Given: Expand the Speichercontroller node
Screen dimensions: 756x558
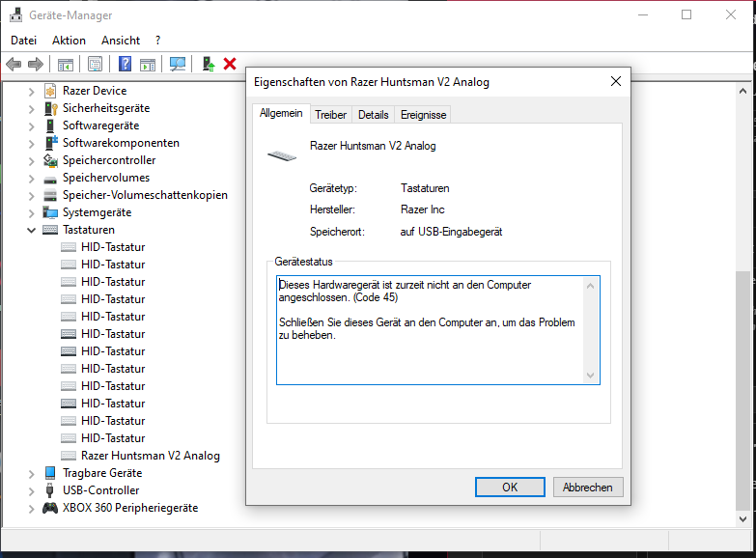Looking at the screenshot, I should 31,160.
